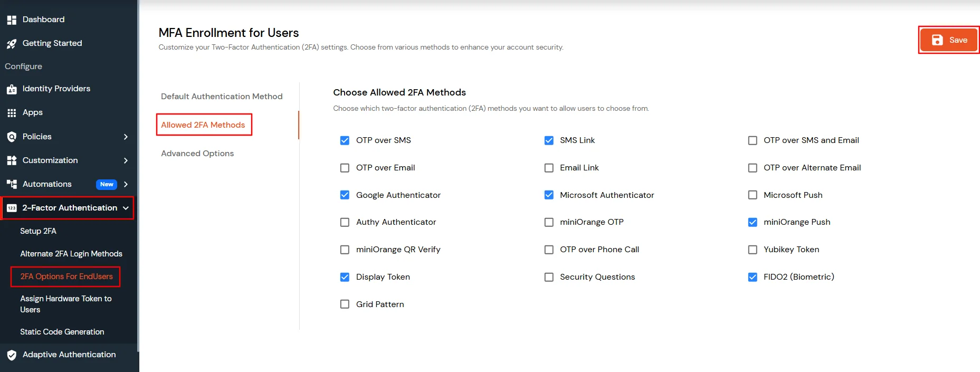
Task: Click the Save button
Action: (948, 40)
